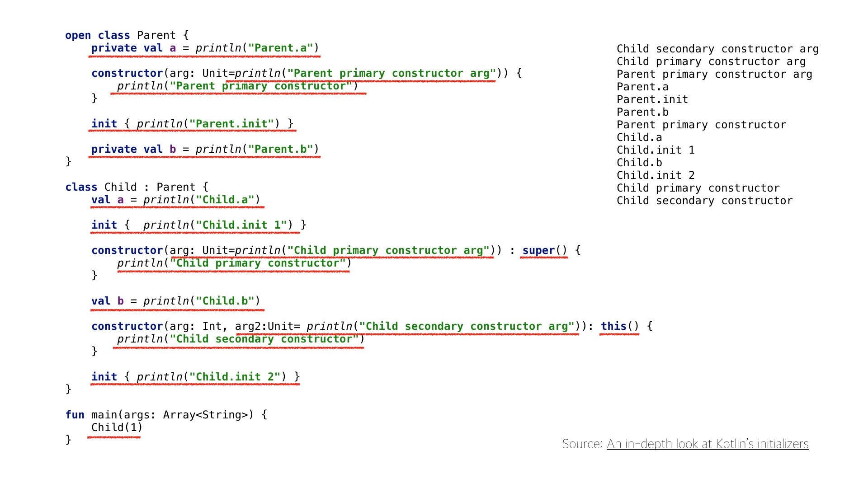
Task: Click the "Child primary constructor arg" string in code
Action: tap(388, 250)
